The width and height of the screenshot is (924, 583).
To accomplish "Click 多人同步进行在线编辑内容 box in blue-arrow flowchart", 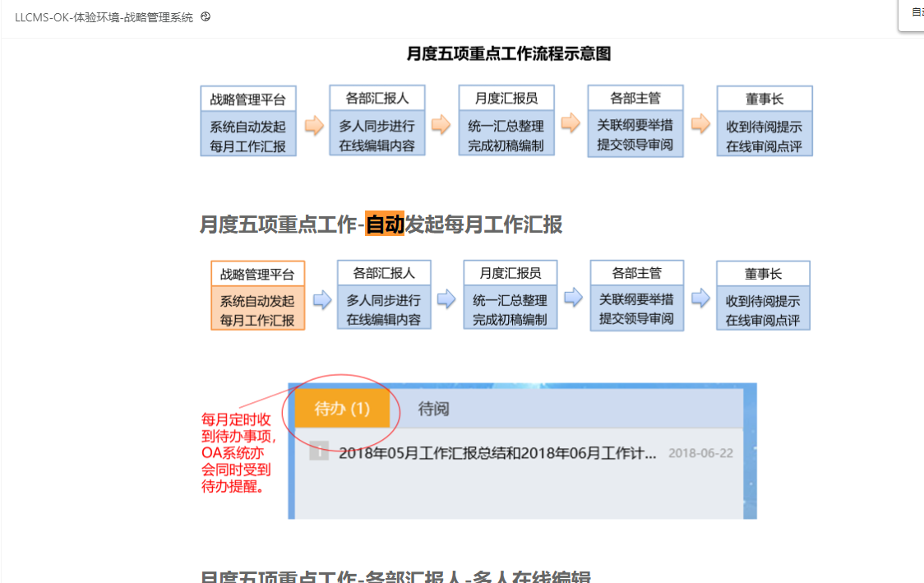I will 384,307.
